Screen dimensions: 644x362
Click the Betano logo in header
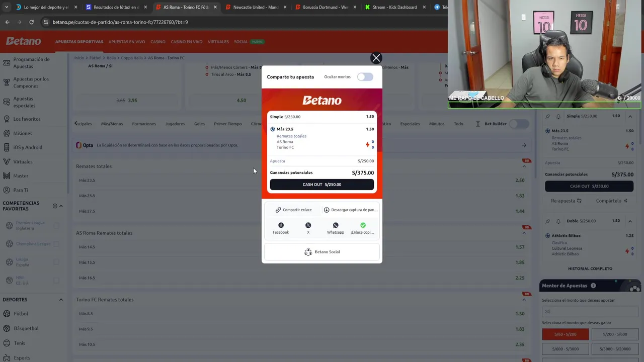pos(23,41)
